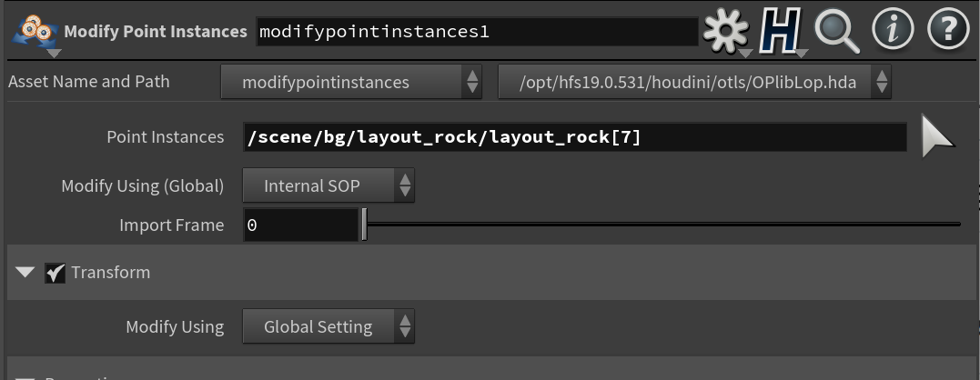This screenshot has height=380, width=980.
Task: Click the Point Instances path field
Action: [x=575, y=136]
